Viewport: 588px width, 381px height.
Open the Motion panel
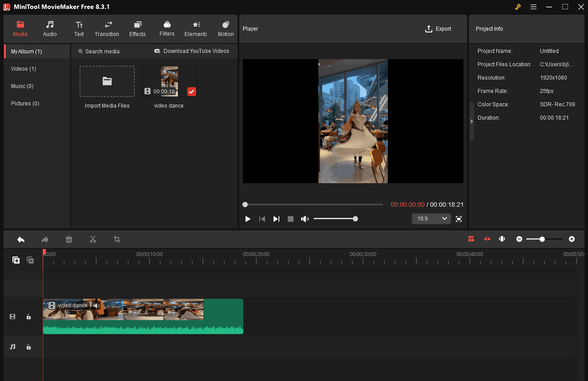point(226,28)
